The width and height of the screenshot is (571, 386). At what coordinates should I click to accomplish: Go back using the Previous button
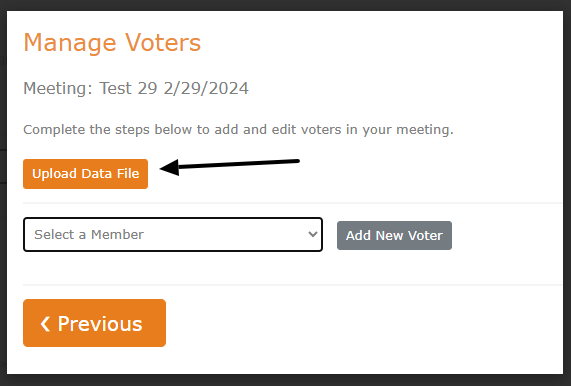(94, 323)
